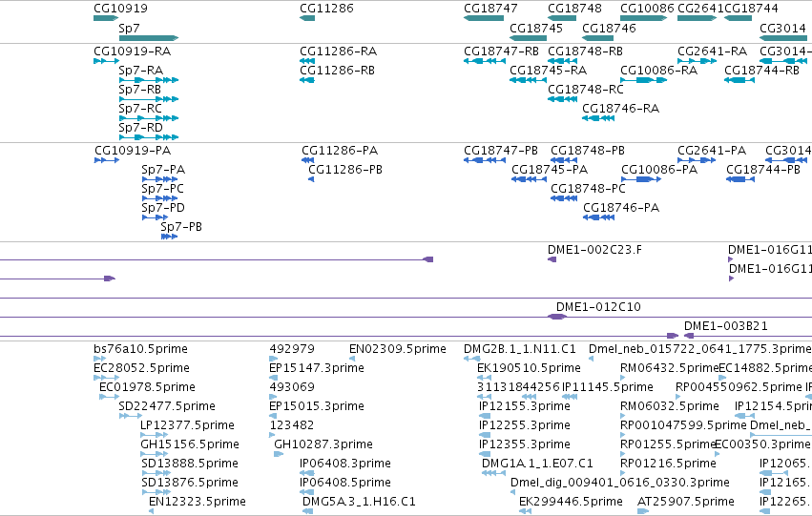Select the CG11286 gene label

(326, 9)
